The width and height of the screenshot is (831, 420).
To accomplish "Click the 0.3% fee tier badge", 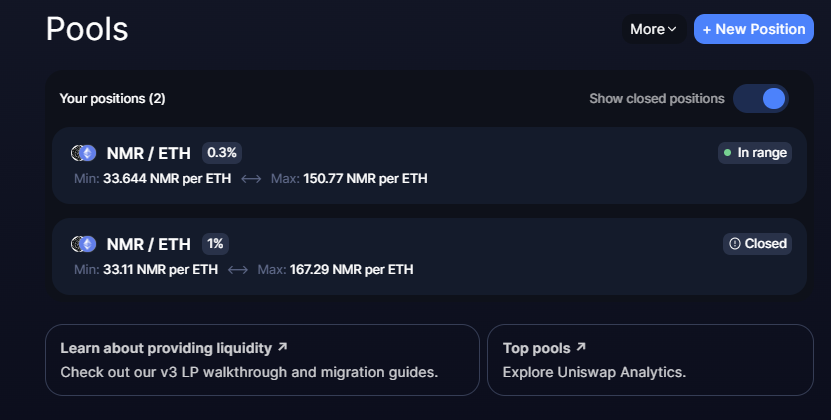I will tap(222, 153).
